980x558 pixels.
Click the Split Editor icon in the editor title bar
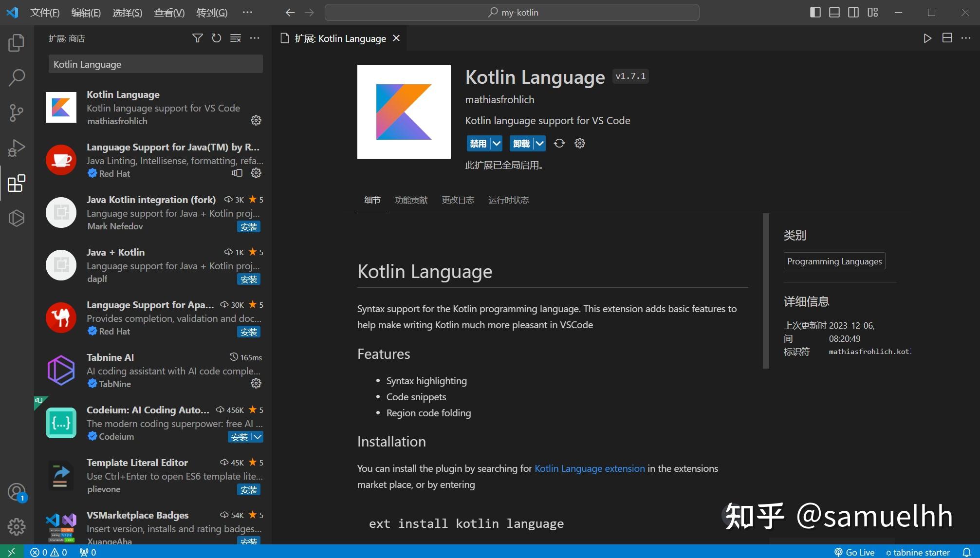[x=946, y=38]
